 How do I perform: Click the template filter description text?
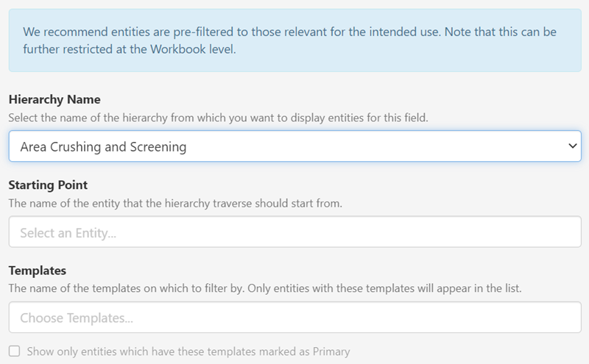pyautogui.click(x=265, y=289)
